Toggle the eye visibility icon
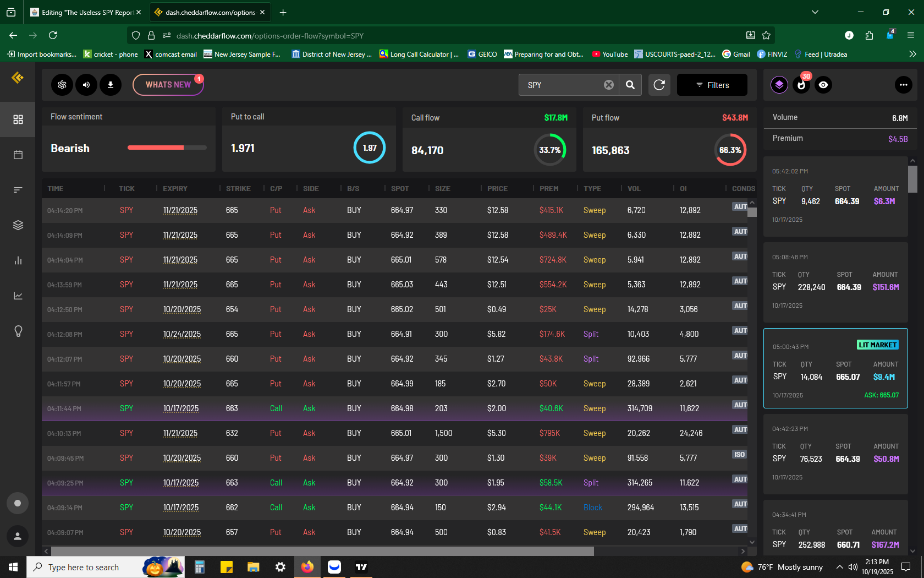The height and width of the screenshot is (578, 924). pos(823,85)
